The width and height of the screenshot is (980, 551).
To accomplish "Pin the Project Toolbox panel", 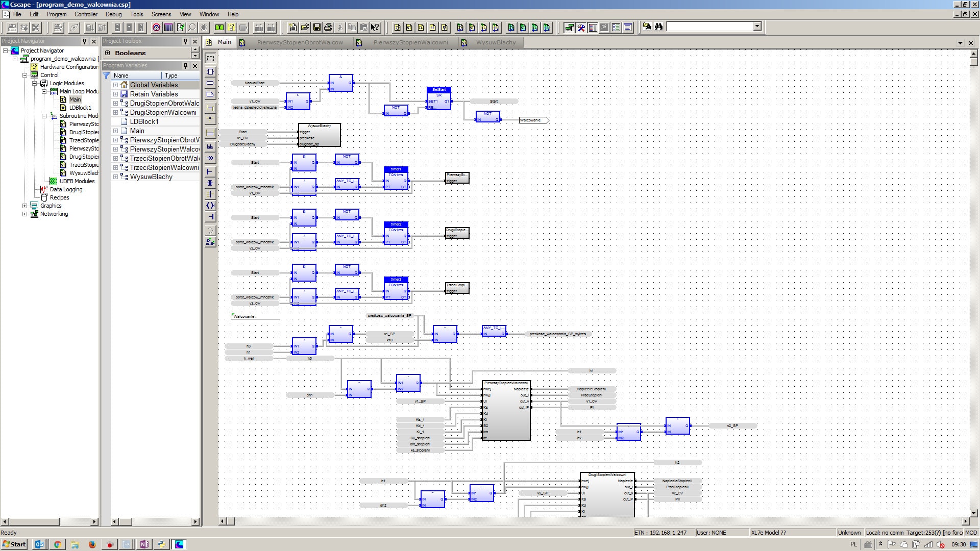I will [x=185, y=41].
